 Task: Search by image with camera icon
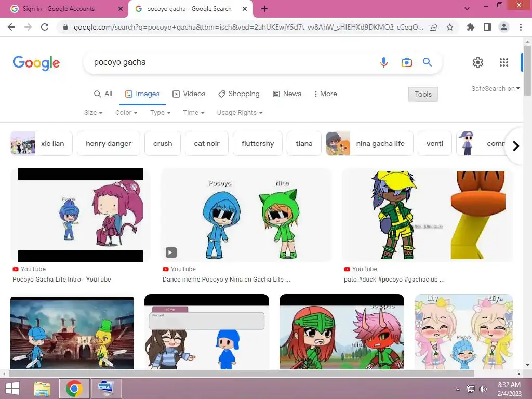pyautogui.click(x=406, y=62)
